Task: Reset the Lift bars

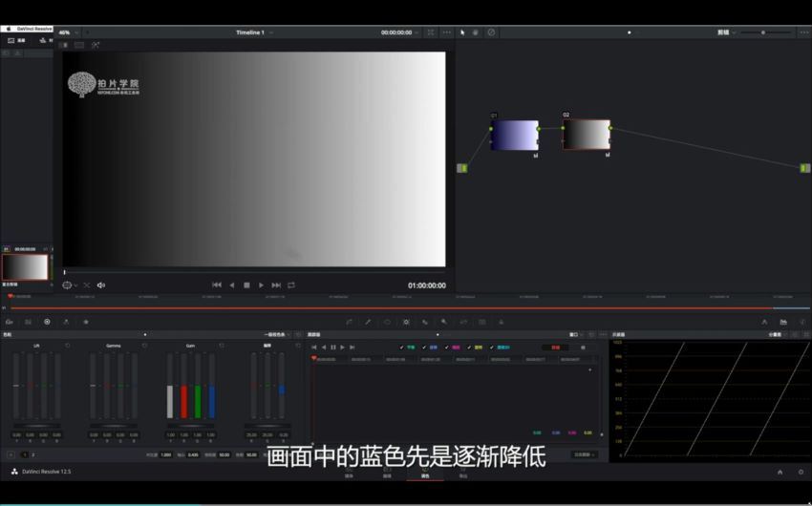Action: [x=67, y=345]
